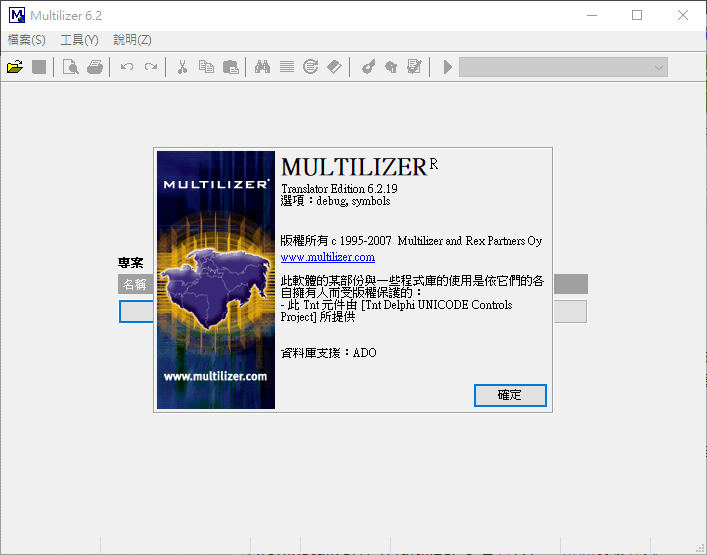
Task: Click the Redo arrow icon
Action: pos(151,67)
